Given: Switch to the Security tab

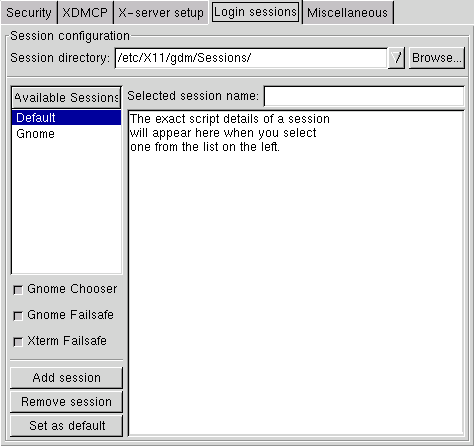Looking at the screenshot, I should [x=29, y=13].
